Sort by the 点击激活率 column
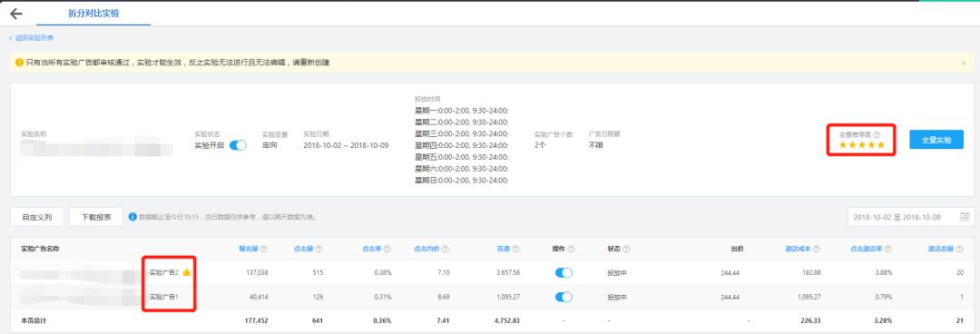The image size is (980, 334). [867, 249]
